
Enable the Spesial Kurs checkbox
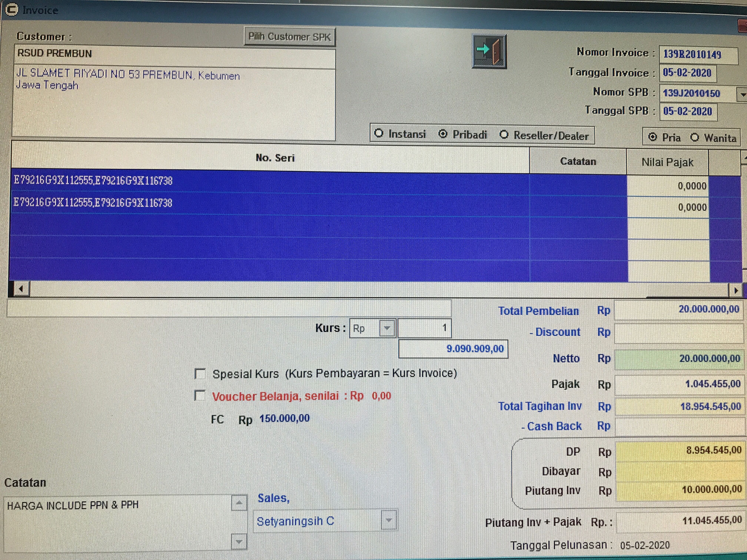200,374
